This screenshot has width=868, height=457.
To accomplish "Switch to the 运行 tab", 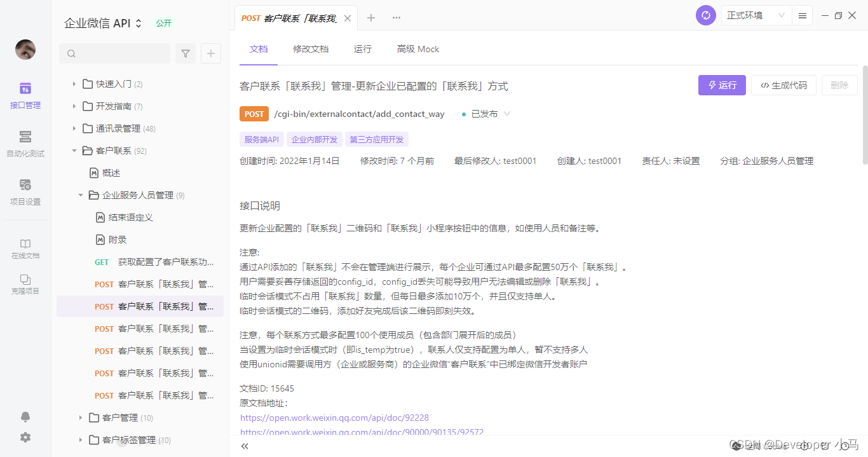I will pos(363,49).
